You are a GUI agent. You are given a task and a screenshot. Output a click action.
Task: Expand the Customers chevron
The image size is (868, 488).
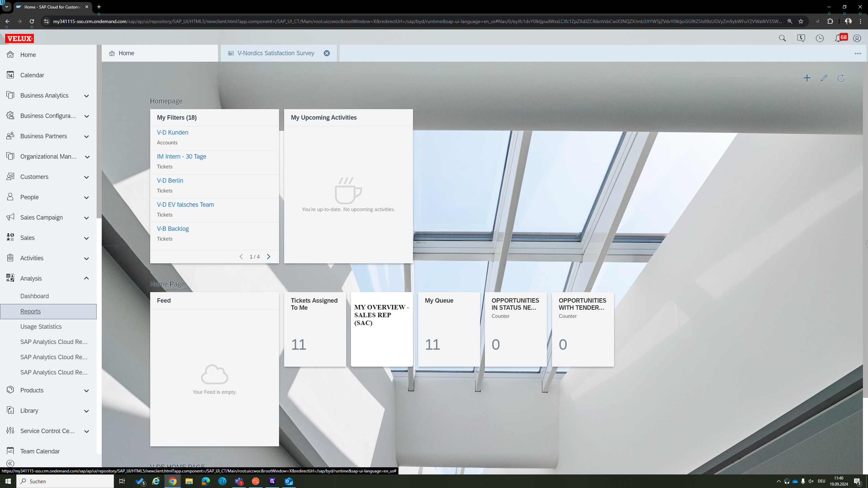pyautogui.click(x=86, y=177)
